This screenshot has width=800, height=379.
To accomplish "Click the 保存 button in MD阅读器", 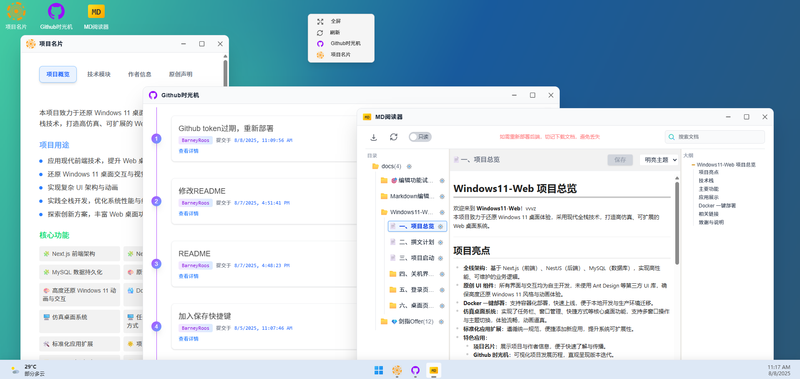I will [620, 160].
